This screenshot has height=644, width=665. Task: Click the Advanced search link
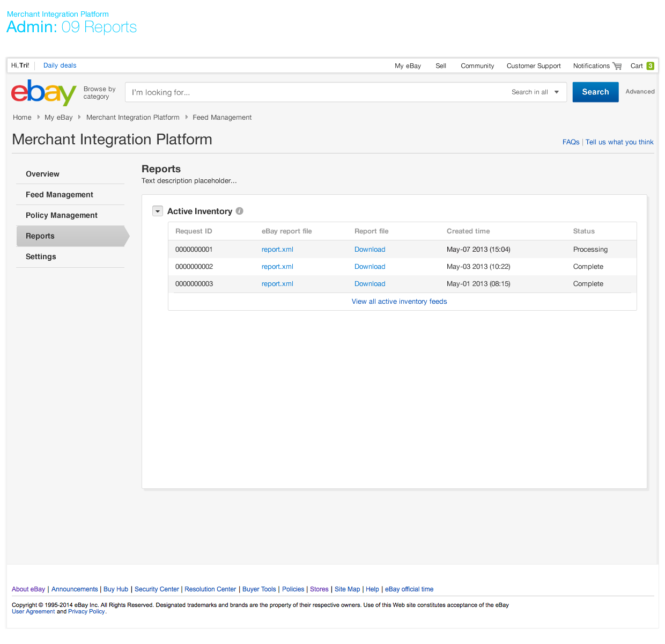[640, 92]
